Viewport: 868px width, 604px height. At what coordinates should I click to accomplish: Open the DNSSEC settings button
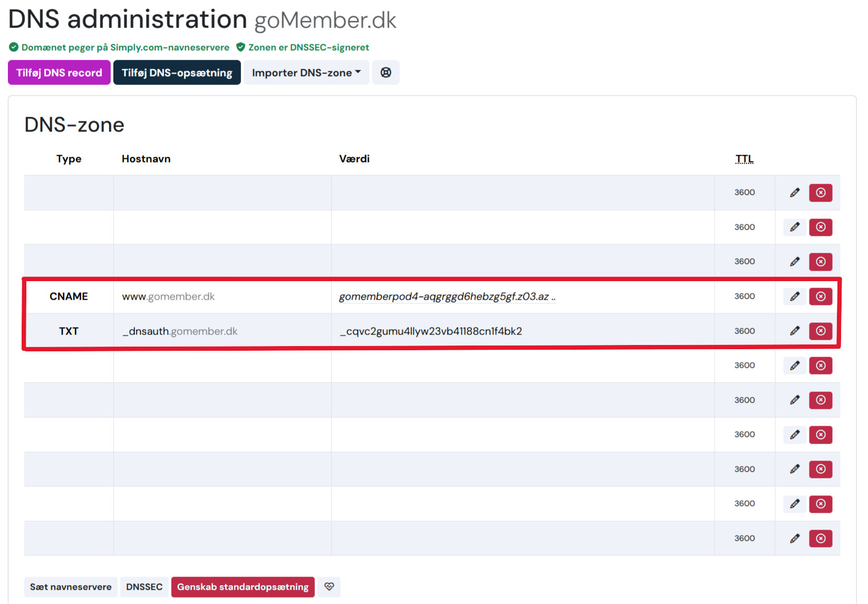[144, 587]
